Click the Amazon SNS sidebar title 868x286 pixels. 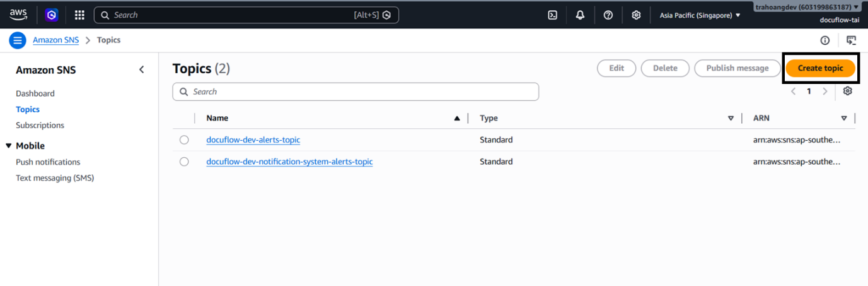[x=46, y=70]
